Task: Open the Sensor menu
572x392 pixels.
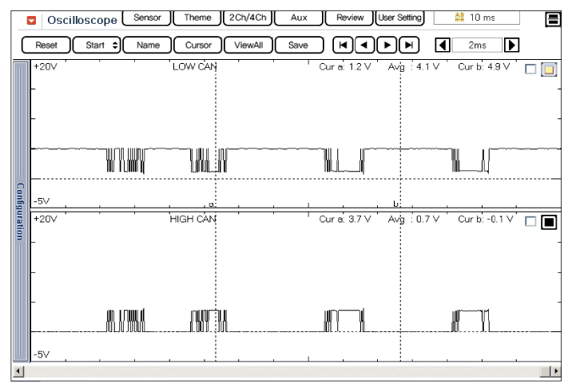Action: pyautogui.click(x=147, y=18)
